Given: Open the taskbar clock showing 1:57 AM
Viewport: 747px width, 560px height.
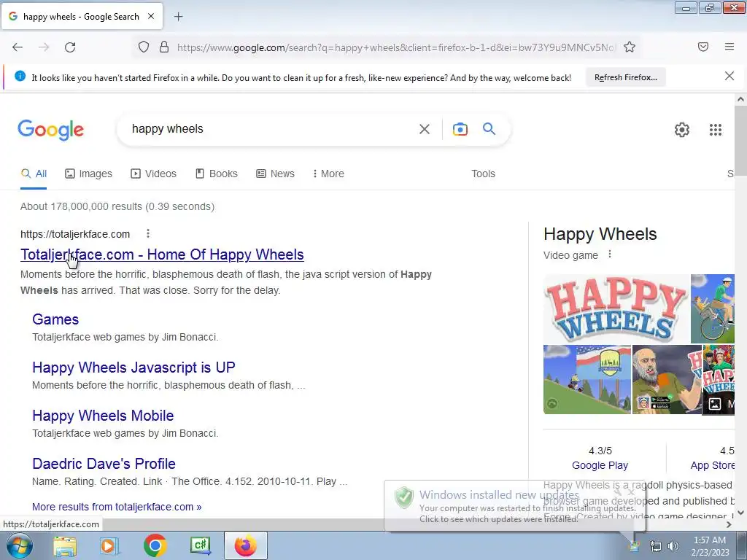Looking at the screenshot, I should pos(710,545).
